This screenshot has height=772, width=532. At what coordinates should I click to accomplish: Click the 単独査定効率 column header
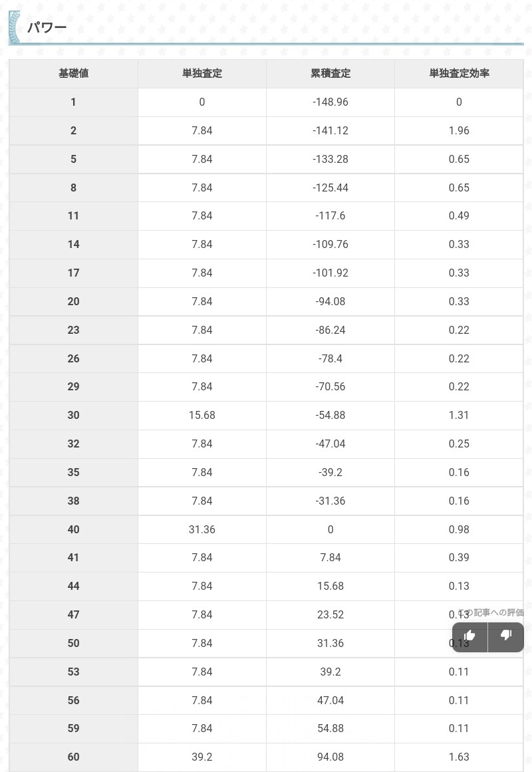point(459,74)
